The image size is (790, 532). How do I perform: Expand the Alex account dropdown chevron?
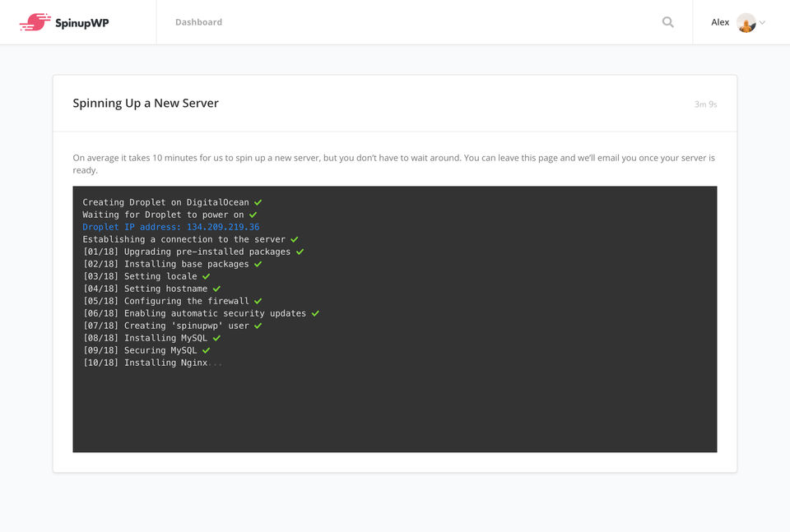point(762,23)
